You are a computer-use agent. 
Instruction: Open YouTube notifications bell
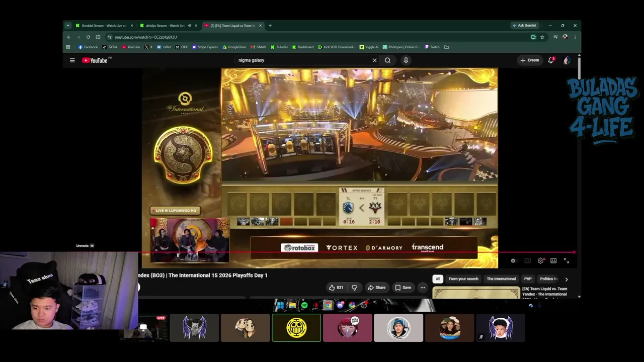tap(551, 60)
